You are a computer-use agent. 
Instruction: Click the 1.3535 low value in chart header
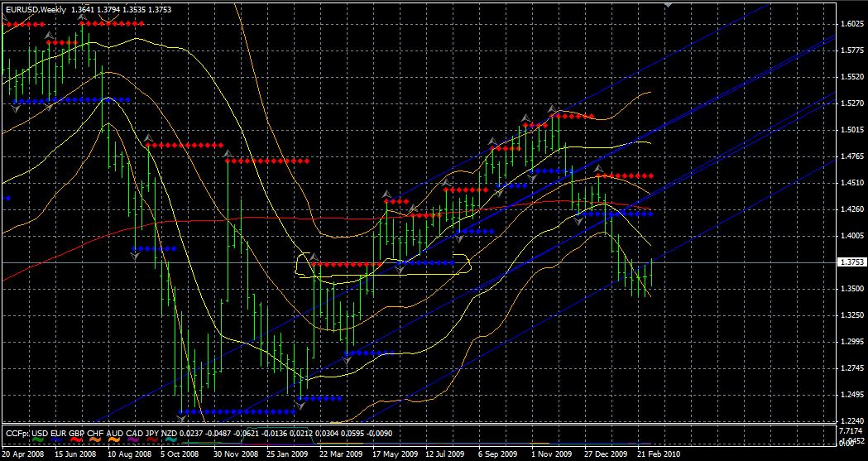pos(132,9)
